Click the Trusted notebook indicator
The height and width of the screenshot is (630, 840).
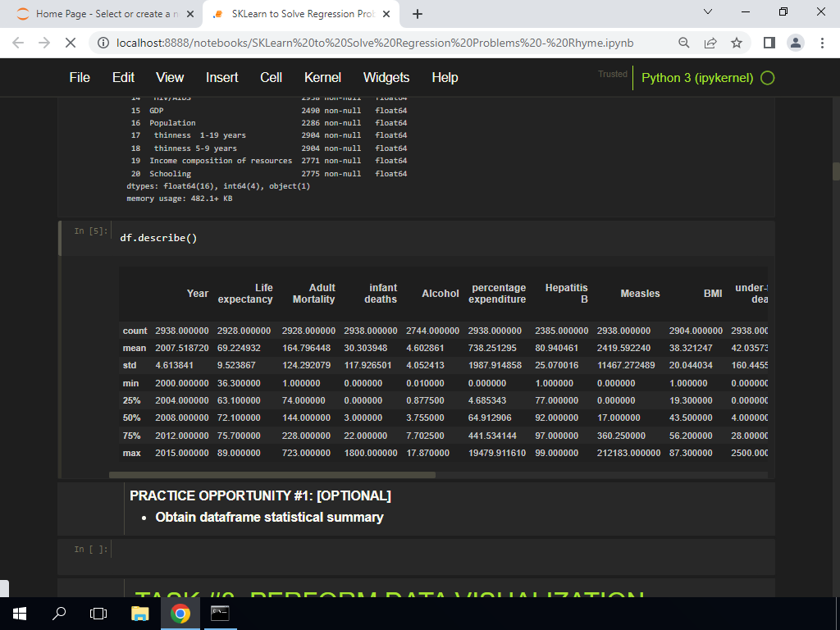612,74
